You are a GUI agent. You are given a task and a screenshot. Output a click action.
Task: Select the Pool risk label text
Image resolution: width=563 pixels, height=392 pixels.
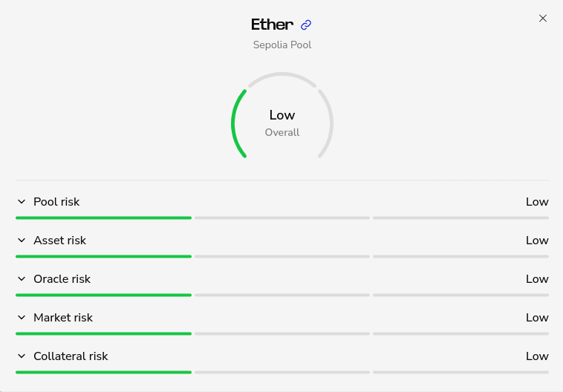tap(56, 202)
